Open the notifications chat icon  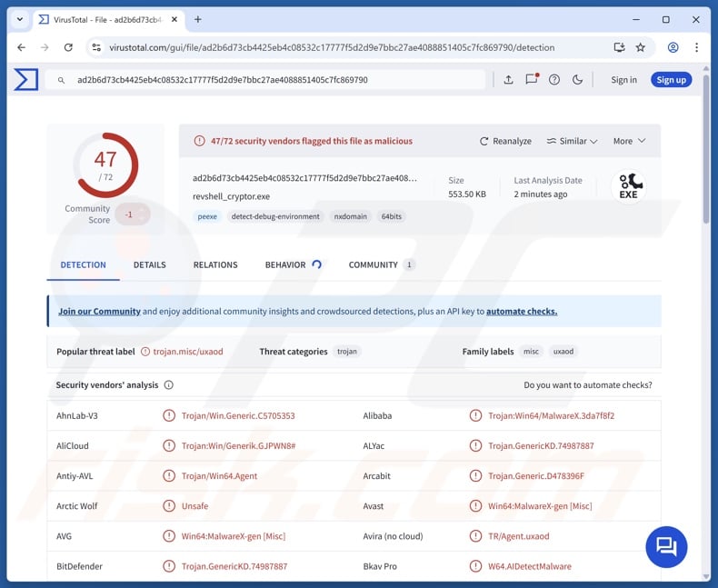(x=532, y=79)
